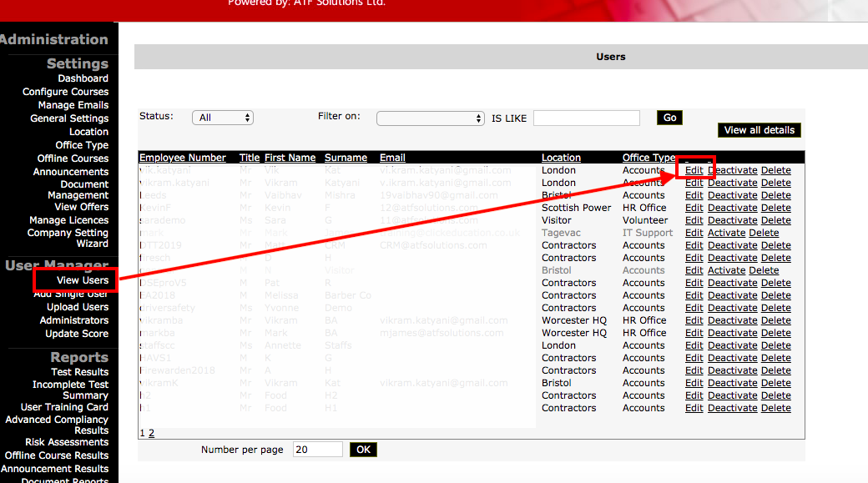Image resolution: width=868 pixels, height=483 pixels.
Task: Click the Number per page field
Action: 317,450
